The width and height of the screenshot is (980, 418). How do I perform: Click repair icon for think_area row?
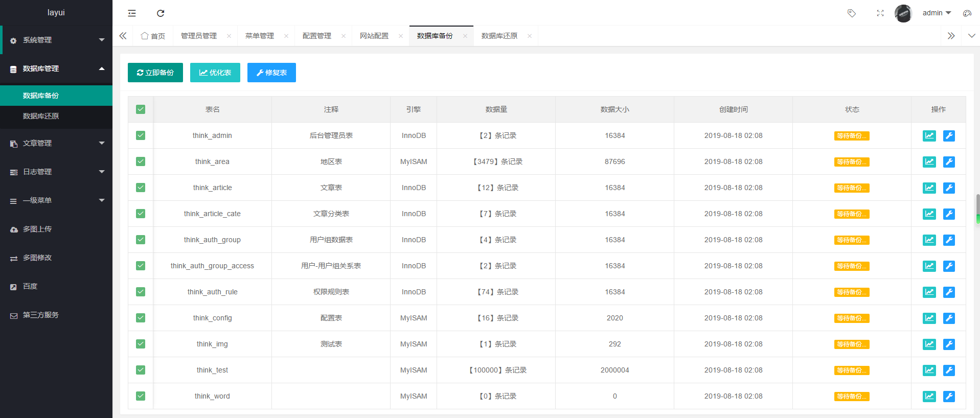tap(949, 162)
